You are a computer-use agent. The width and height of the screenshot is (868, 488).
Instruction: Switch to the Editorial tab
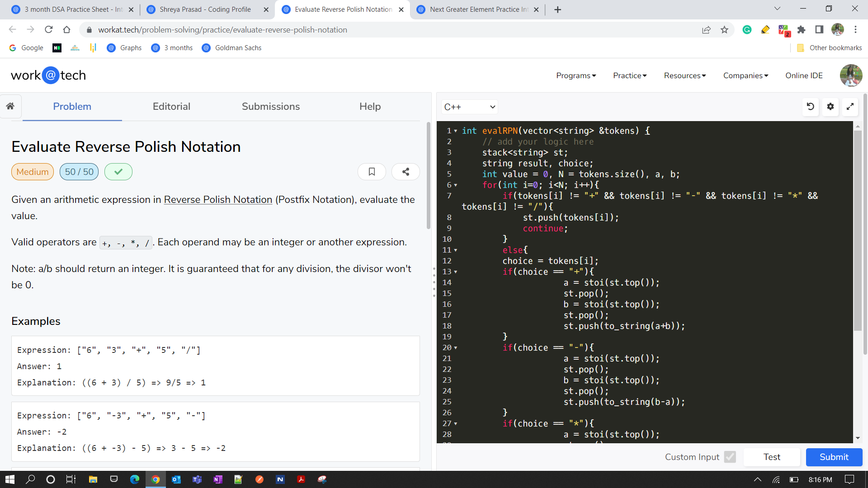coord(171,107)
